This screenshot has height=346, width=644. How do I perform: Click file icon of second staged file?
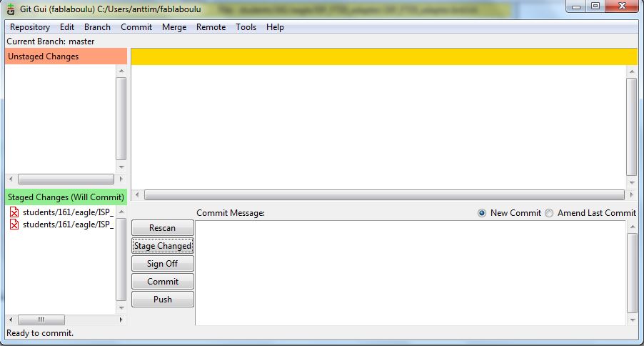click(14, 224)
